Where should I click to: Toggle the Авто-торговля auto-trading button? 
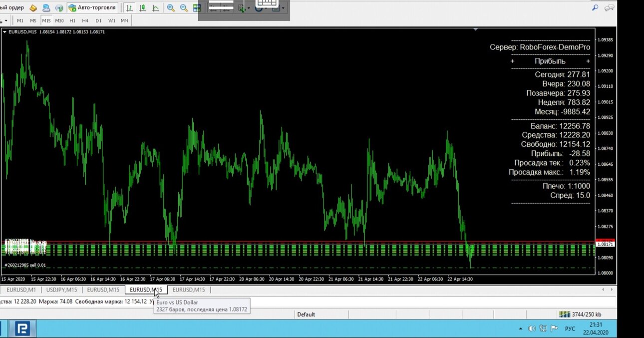click(93, 8)
